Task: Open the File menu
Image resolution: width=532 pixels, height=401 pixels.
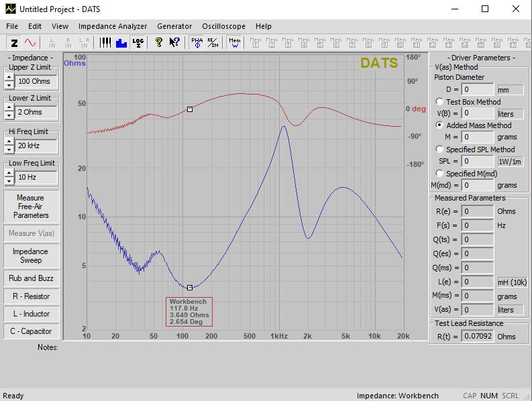Action: coord(12,26)
